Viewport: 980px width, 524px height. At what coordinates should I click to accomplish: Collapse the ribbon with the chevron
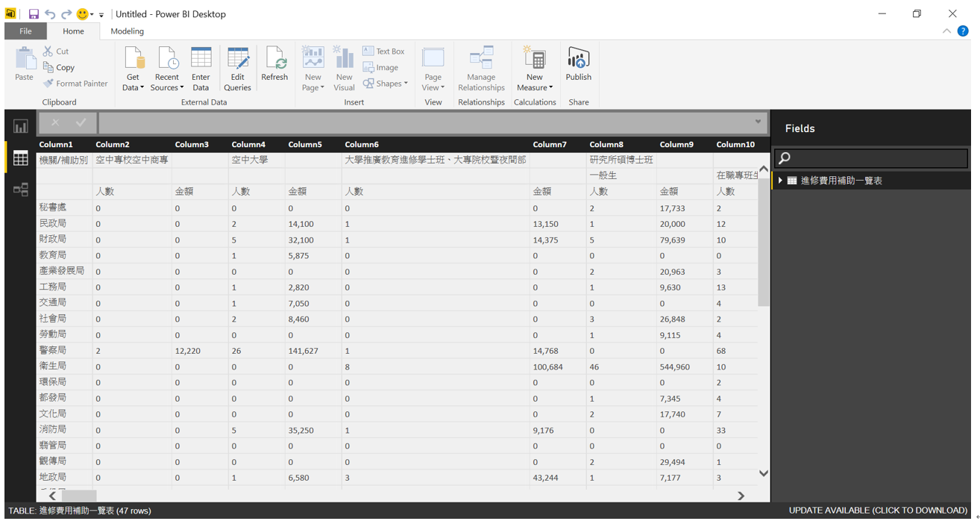tap(946, 31)
